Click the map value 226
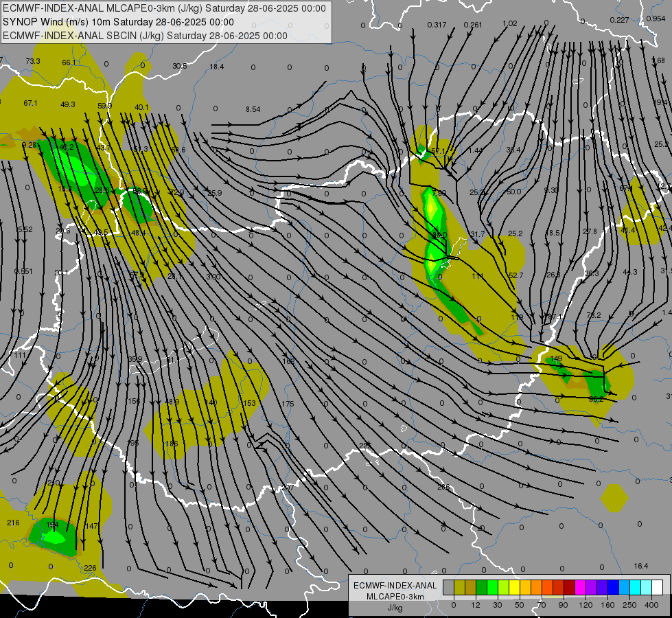The image size is (672, 618). click(90, 568)
